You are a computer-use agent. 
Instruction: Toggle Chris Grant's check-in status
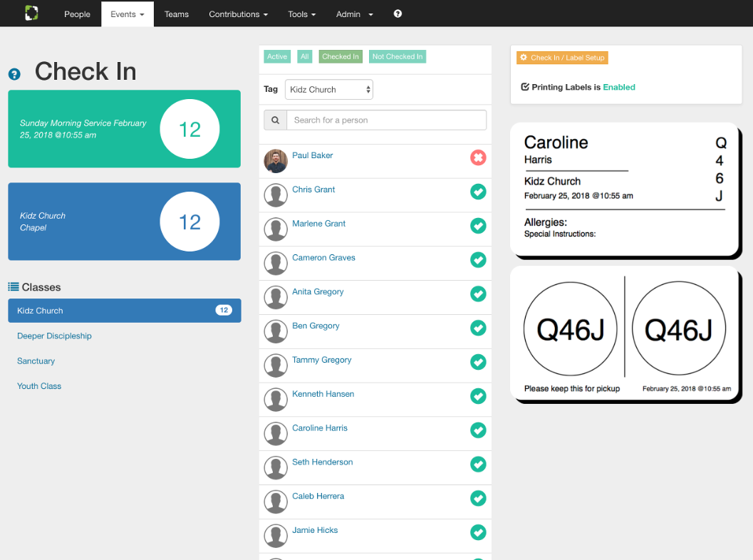click(478, 192)
